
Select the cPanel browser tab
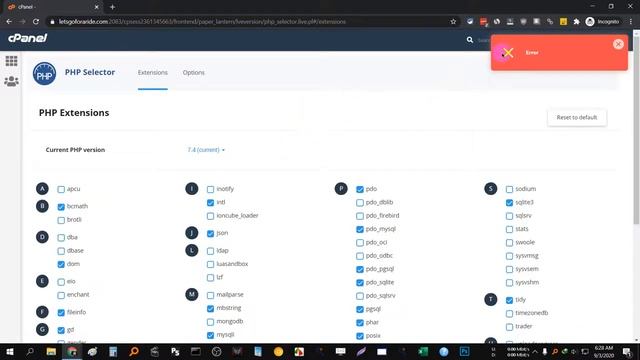pyautogui.click(x=52, y=7)
